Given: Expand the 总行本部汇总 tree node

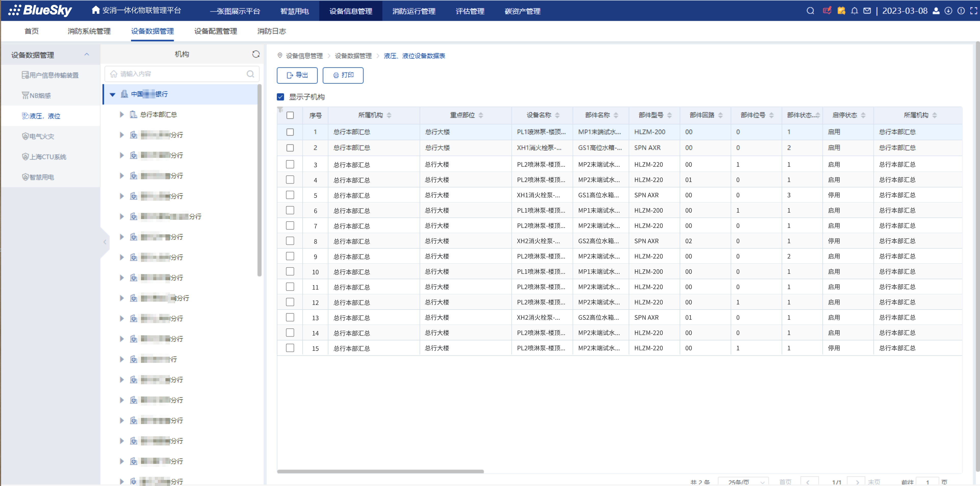Looking at the screenshot, I should click(x=122, y=114).
